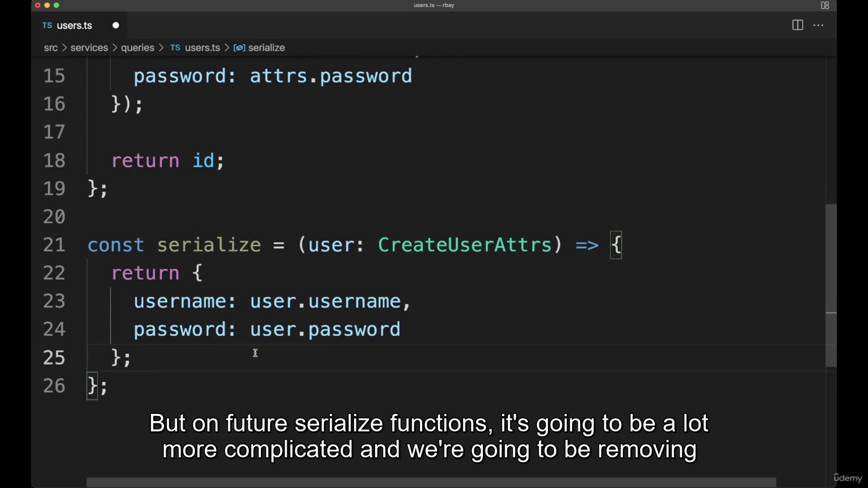
Task: Select the users.ts editor tab
Action: coord(75,25)
